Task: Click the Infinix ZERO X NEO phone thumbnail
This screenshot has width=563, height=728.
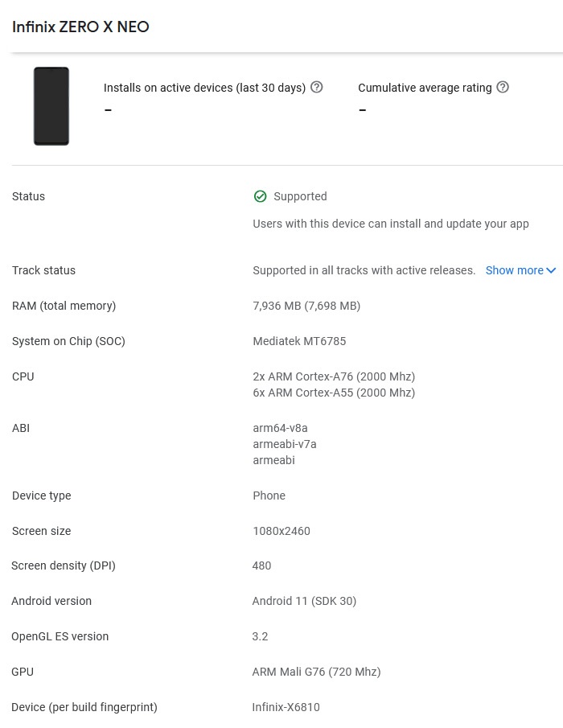Action: coord(51,106)
